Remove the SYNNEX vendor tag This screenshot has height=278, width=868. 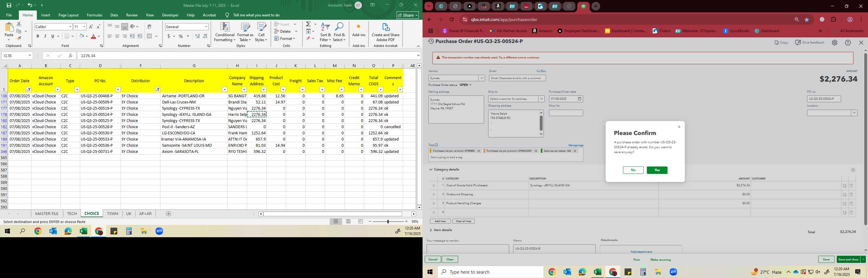coord(479,151)
